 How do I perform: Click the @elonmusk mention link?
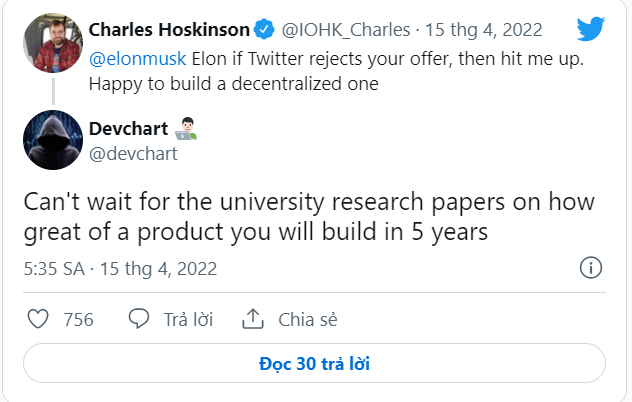click(137, 59)
